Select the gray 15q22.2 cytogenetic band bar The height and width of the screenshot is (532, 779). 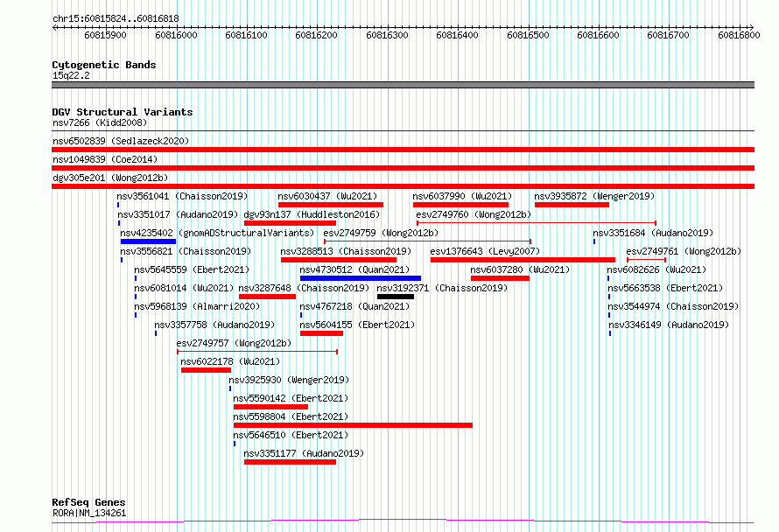click(403, 85)
